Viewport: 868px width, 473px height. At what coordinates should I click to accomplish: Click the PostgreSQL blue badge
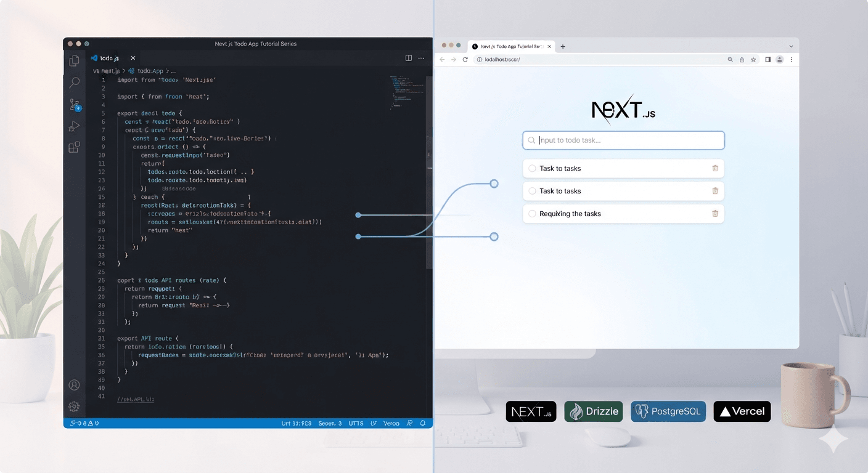668,411
